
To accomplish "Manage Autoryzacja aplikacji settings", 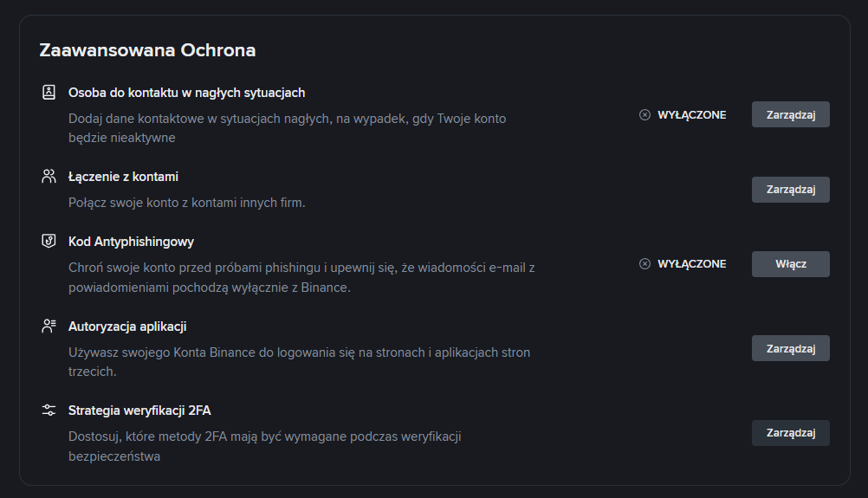I will 791,348.
